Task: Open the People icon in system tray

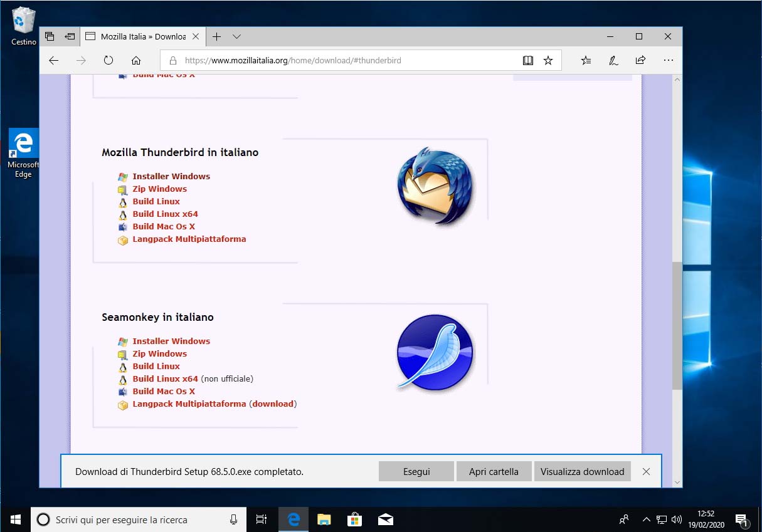Action: (624, 519)
